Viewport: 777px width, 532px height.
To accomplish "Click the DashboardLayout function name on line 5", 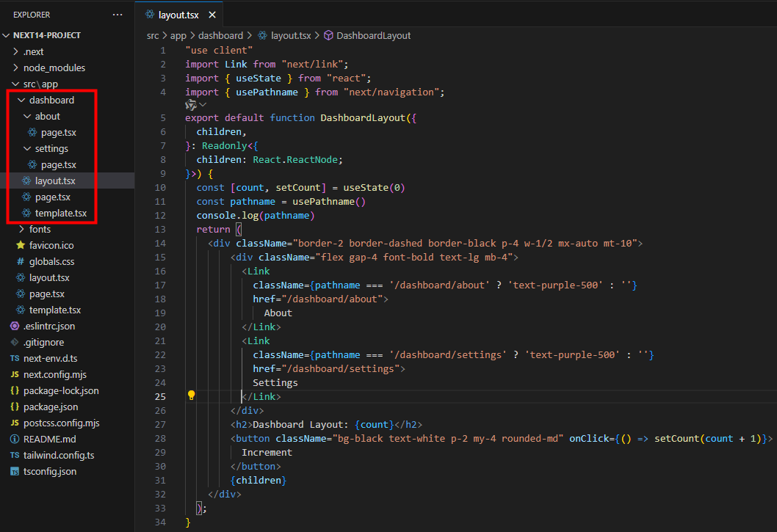I will (363, 118).
